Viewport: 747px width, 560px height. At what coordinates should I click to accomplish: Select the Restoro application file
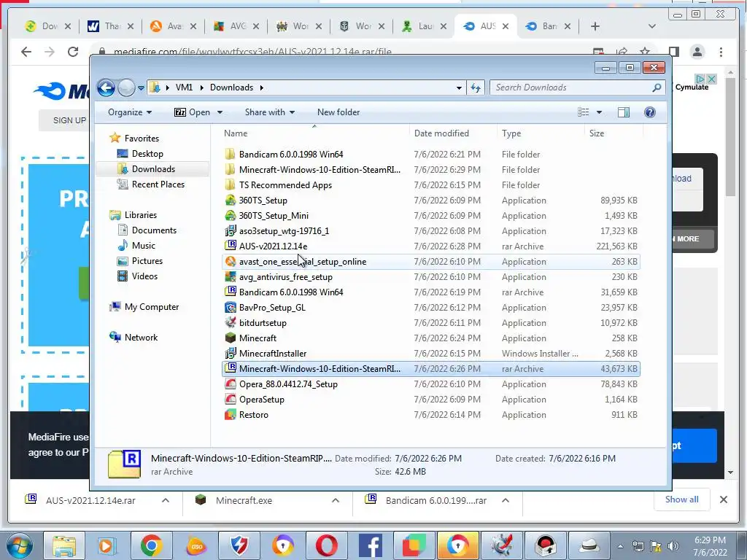(x=253, y=415)
